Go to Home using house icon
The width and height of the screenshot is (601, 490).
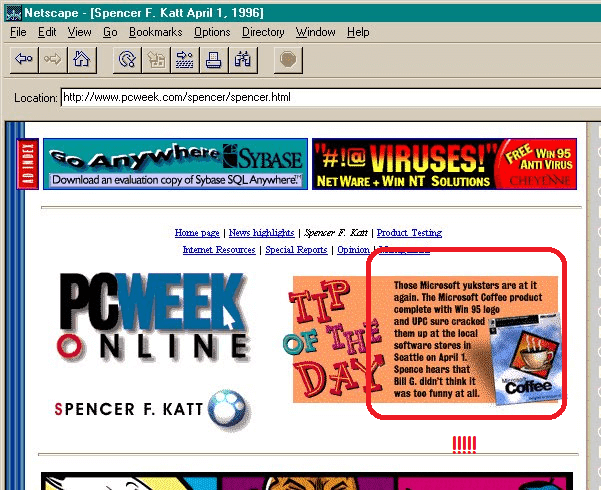[82, 60]
